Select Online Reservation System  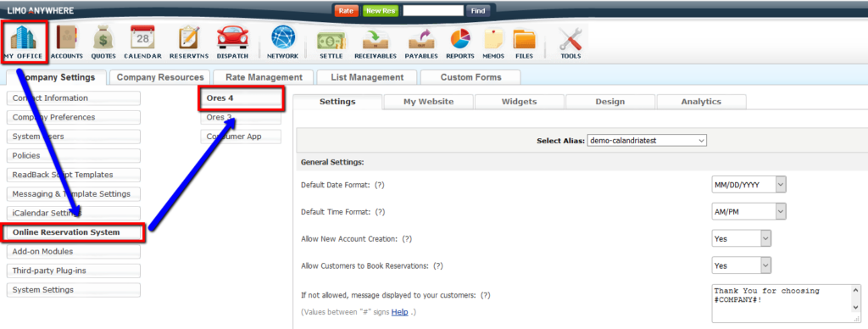74,232
